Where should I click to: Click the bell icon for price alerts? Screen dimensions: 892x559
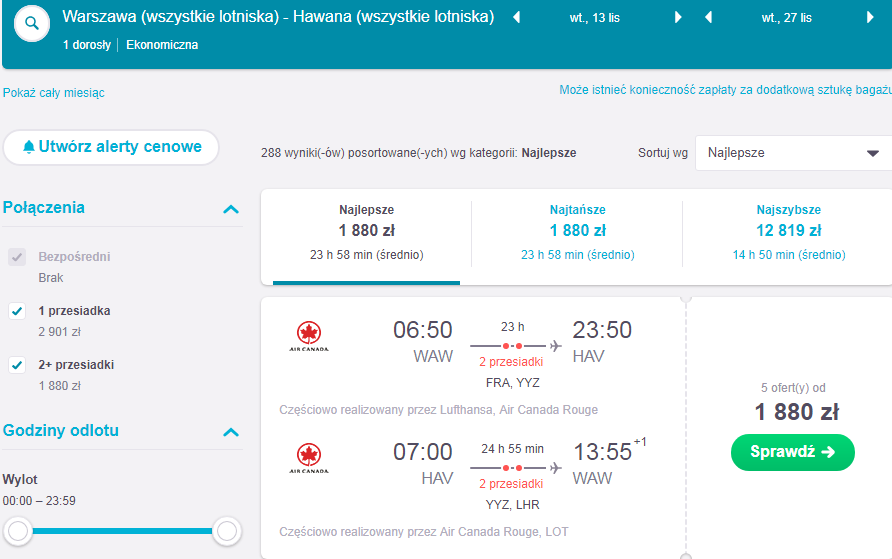[x=28, y=147]
